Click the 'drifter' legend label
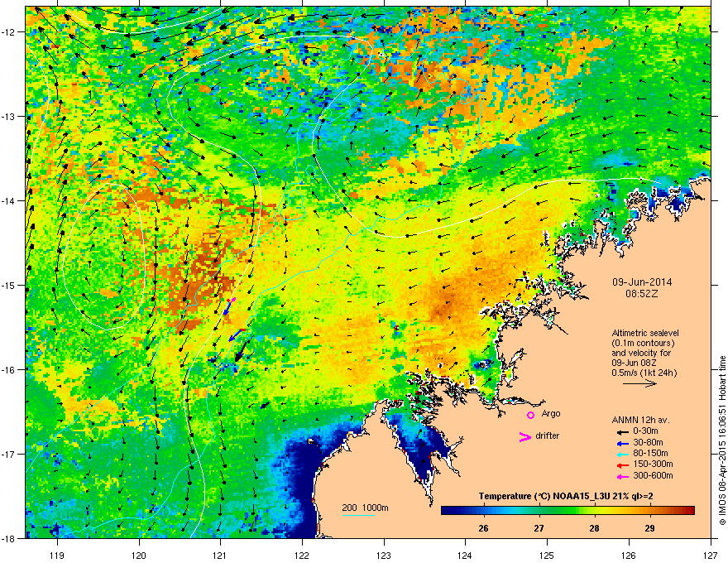The width and height of the screenshot is (728, 563). (x=548, y=435)
